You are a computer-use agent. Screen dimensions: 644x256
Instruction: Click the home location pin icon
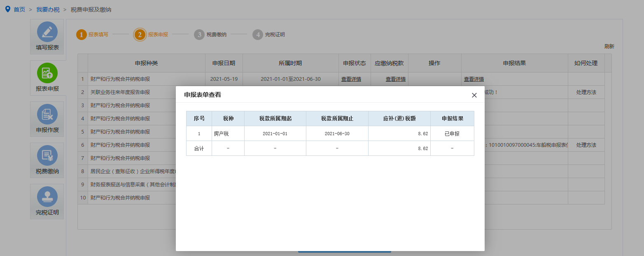coord(7,9)
